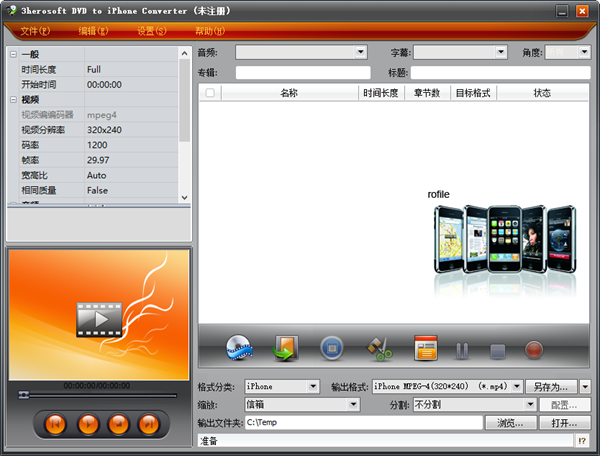Viewport: 600px width, 456px height.
Task: Click the scroll down arrow in properties panel
Action: pyautogui.click(x=184, y=198)
